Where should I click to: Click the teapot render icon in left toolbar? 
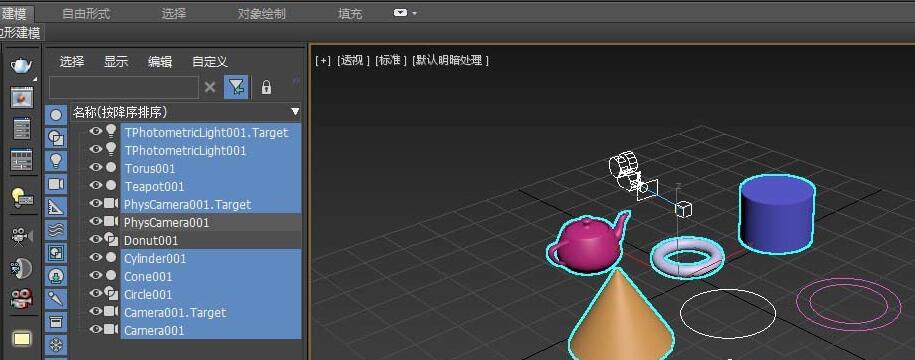(x=22, y=65)
